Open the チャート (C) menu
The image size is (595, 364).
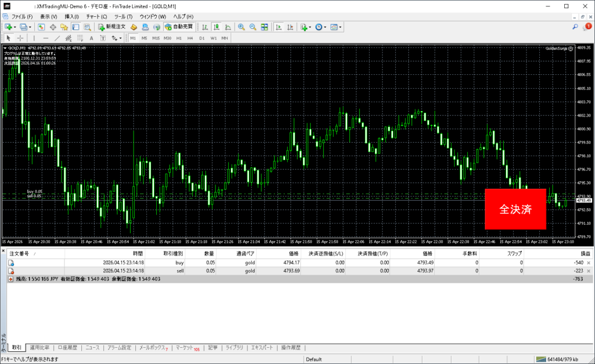pyautogui.click(x=96, y=16)
